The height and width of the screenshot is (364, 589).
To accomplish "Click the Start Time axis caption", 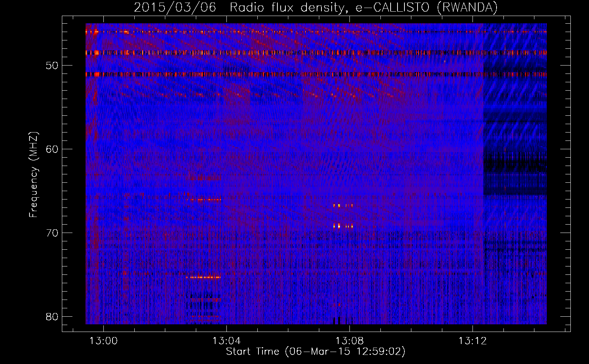I will (316, 352).
